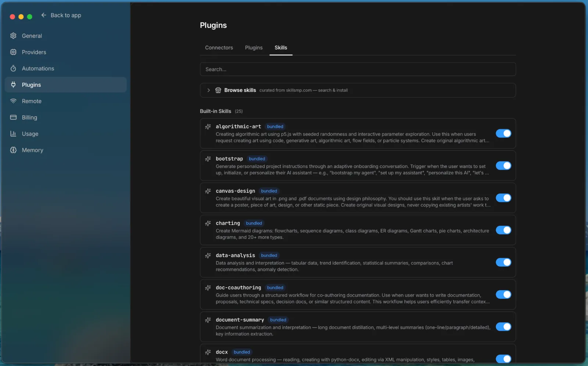This screenshot has width=588, height=366.
Task: Open the Plugins tab next to Connectors
Action: [254, 48]
